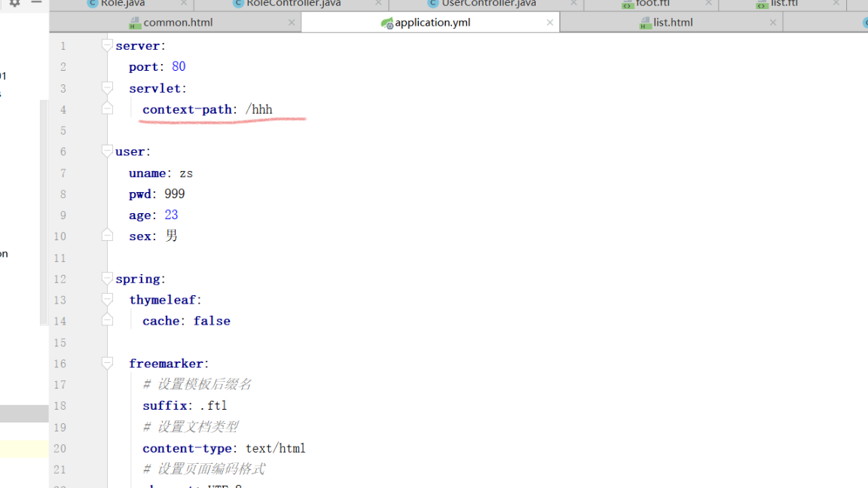Switch to foot.ftl tab
Image resolution: width=868 pixels, height=488 pixels.
pyautogui.click(x=652, y=4)
